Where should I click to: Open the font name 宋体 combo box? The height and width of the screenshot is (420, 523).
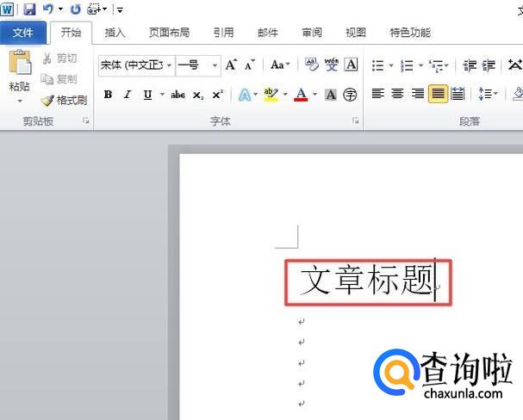click(x=137, y=65)
